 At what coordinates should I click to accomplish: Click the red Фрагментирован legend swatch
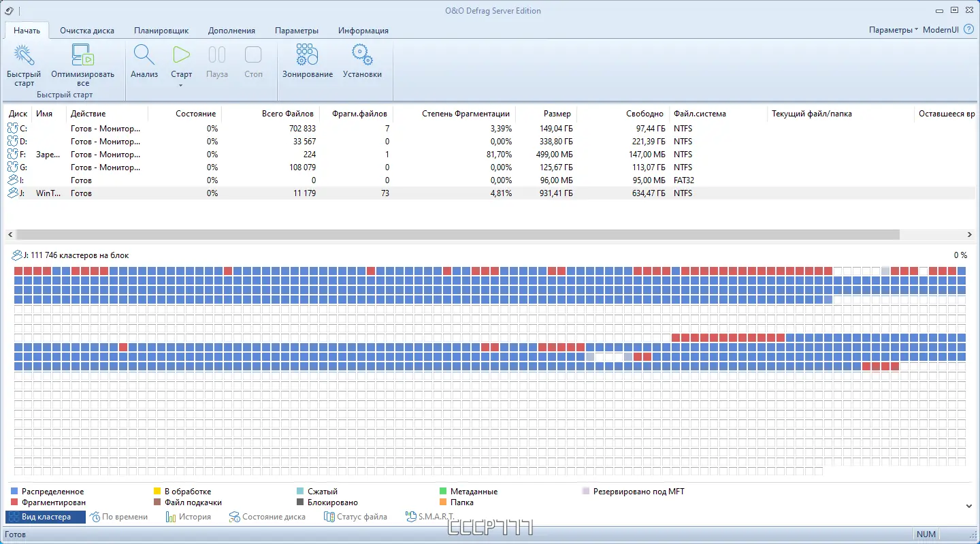(14, 502)
